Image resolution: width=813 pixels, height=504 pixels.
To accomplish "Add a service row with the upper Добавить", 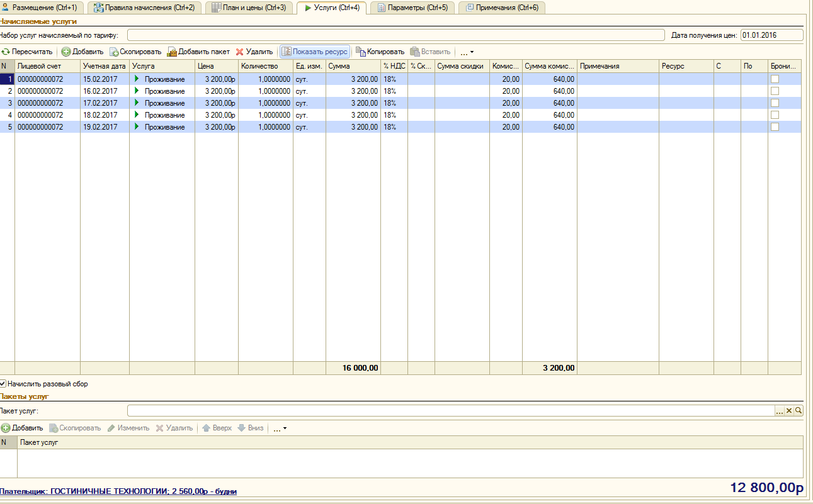I will pos(82,52).
